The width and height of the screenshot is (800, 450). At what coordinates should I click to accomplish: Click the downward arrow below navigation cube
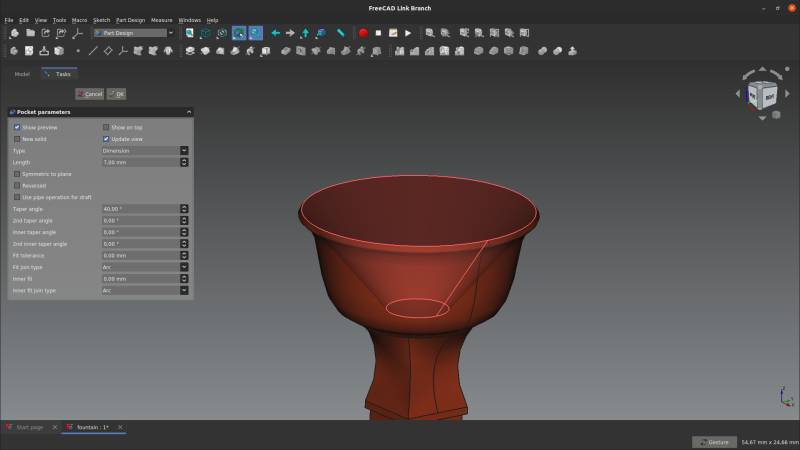(762, 118)
